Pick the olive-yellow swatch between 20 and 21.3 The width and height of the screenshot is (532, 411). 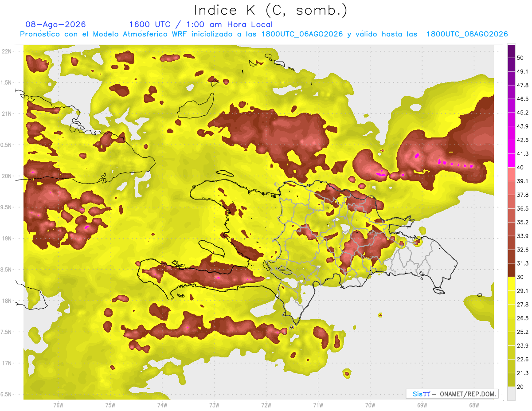click(511, 380)
